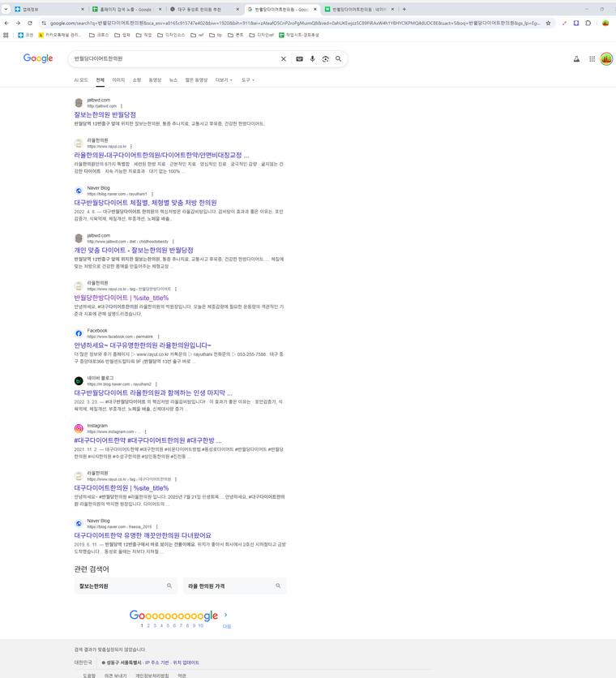View site information icon in address bar

coord(44,23)
